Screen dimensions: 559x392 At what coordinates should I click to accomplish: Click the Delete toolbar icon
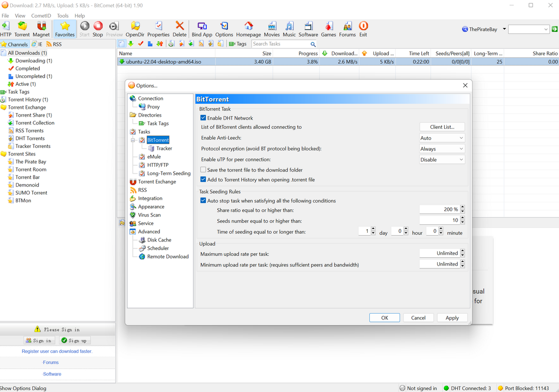tap(179, 29)
